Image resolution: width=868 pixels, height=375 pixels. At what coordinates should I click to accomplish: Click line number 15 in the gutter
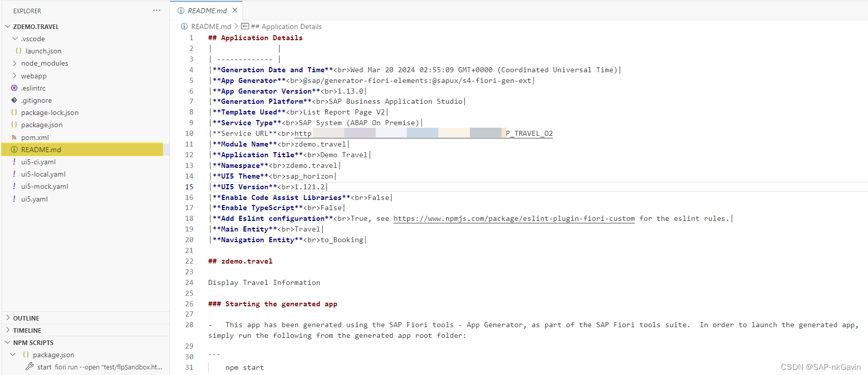[189, 187]
